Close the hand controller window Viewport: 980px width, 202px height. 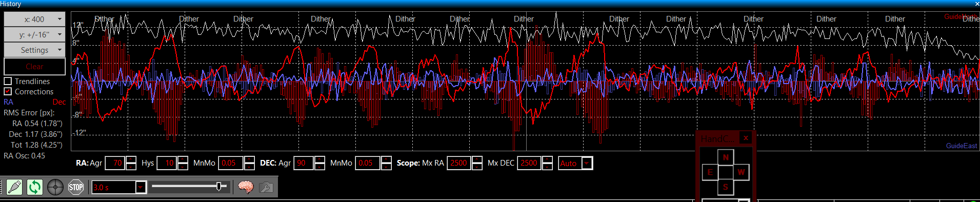[746, 138]
